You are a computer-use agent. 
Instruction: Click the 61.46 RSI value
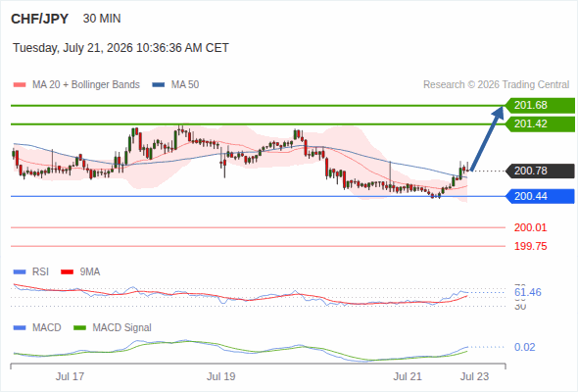pos(528,292)
